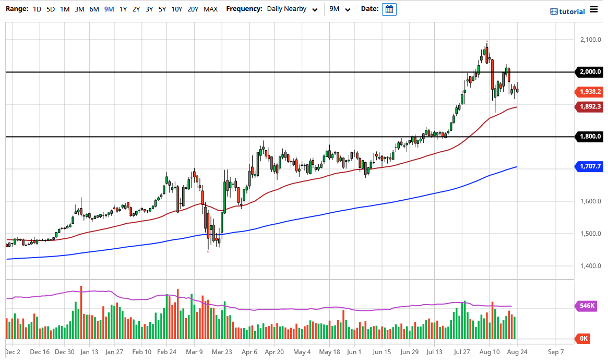This screenshot has width=608, height=364.
Task: Click the 1,938.2 last price tag
Action: click(x=590, y=92)
